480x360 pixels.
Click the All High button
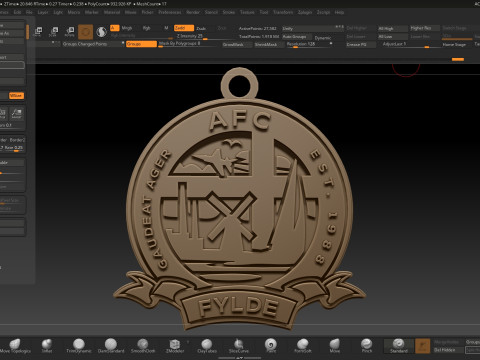click(393, 29)
